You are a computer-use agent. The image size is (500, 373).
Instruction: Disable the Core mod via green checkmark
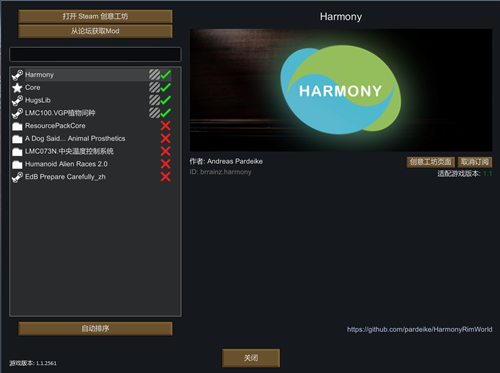[166, 87]
